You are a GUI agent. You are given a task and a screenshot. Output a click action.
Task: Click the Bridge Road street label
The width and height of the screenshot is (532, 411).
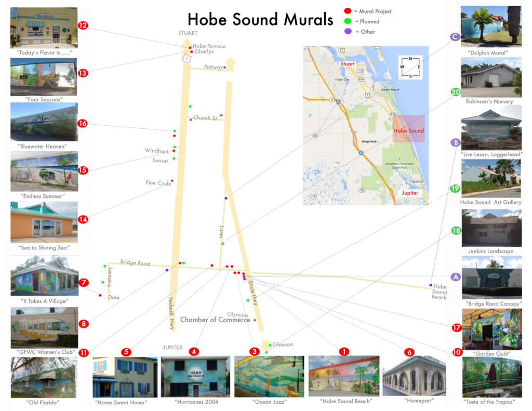click(135, 263)
